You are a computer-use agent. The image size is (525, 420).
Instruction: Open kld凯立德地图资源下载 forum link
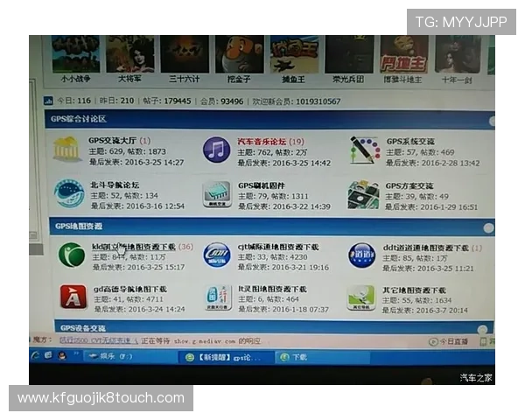tap(134, 247)
